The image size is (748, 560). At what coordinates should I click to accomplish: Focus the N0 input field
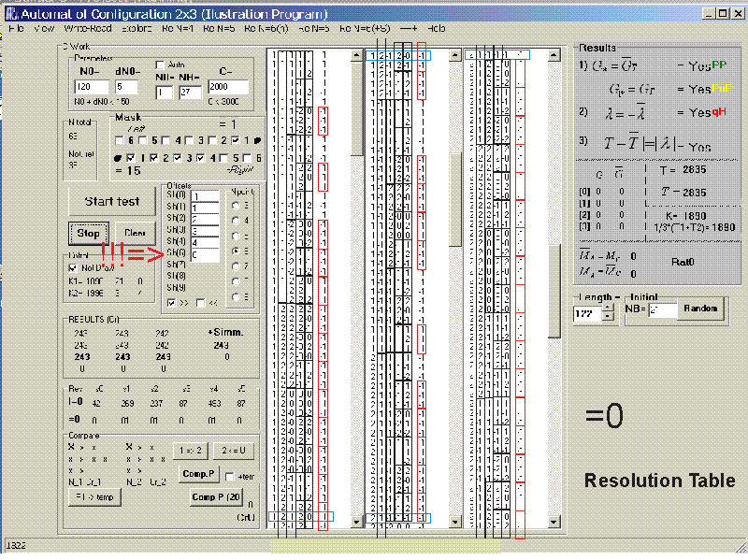[92, 87]
